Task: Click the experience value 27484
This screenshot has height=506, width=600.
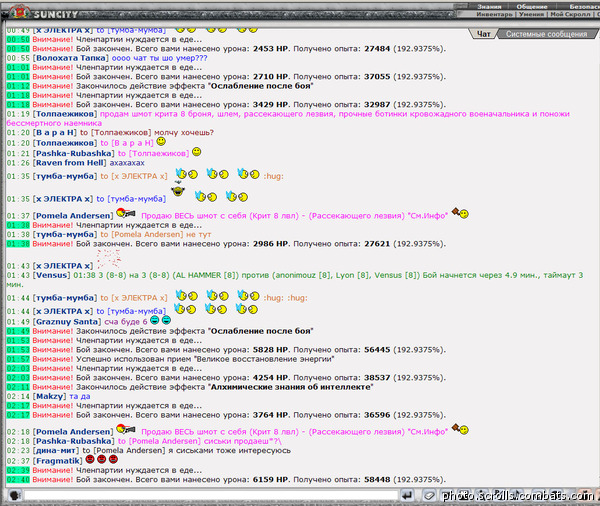Action: pyautogui.click(x=377, y=49)
